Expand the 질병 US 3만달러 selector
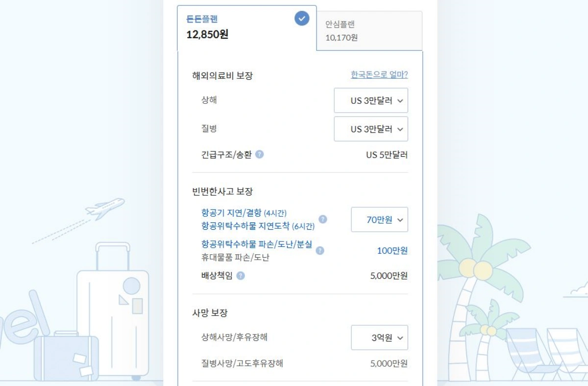 [x=371, y=129]
